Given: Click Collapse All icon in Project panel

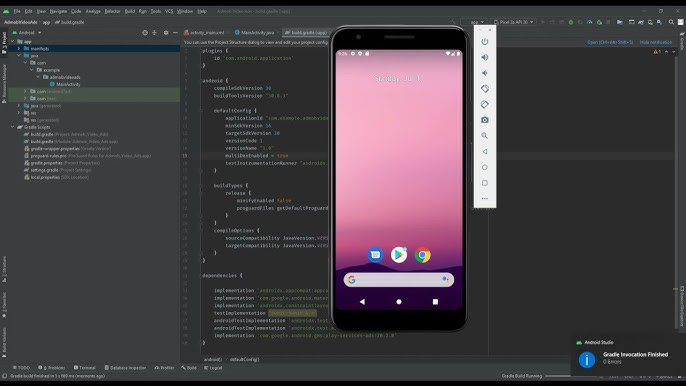Looking at the screenshot, I should point(154,33).
